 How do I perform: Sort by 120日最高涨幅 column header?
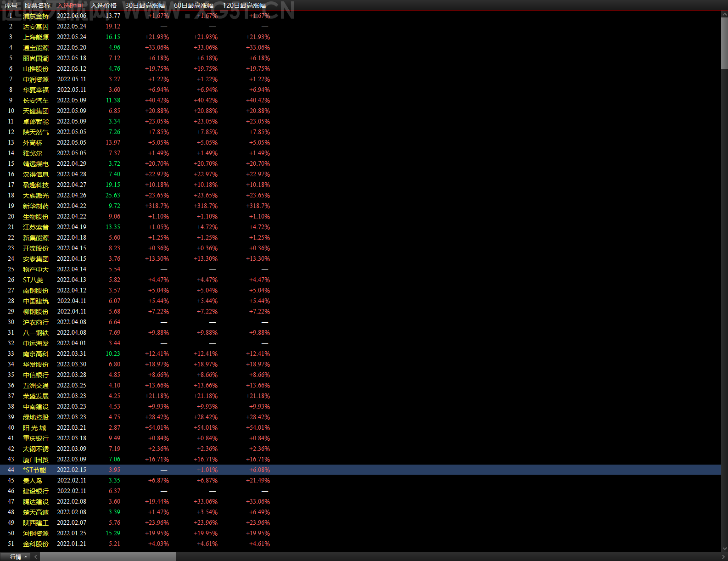pos(244,6)
